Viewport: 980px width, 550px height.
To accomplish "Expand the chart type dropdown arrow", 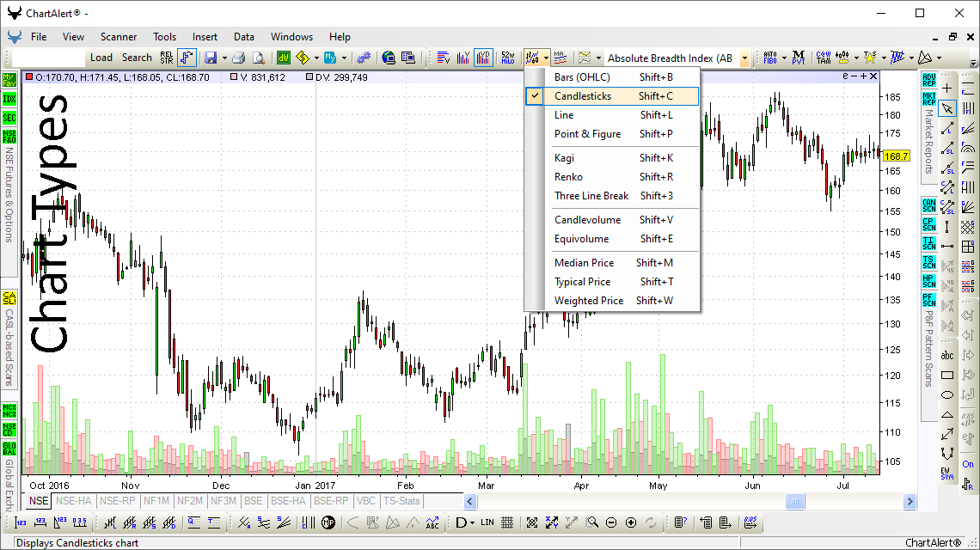I will [546, 58].
